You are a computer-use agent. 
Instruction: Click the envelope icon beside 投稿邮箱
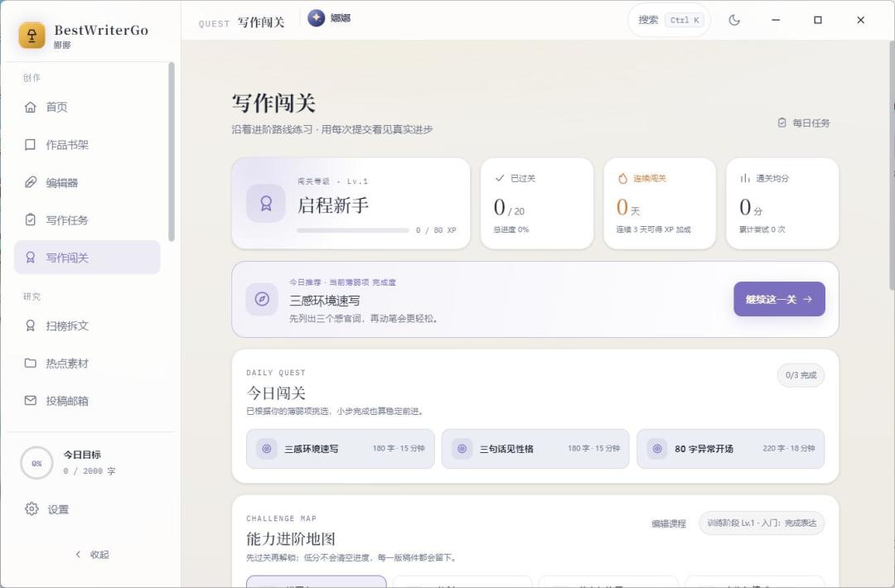tap(31, 401)
